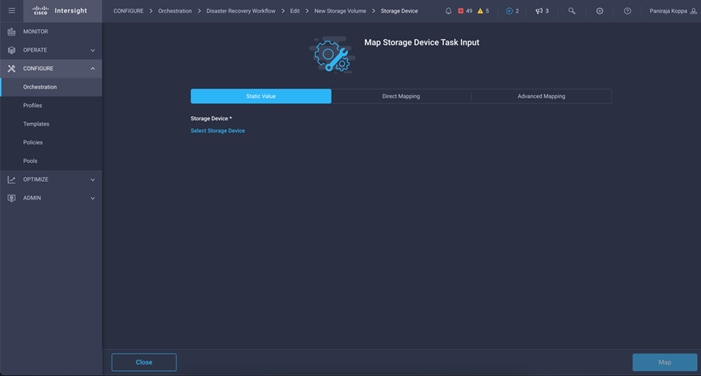Screen dimensions: 701x376
Task: Click the CONFIGURE tools icon
Action: pyautogui.click(x=12, y=68)
